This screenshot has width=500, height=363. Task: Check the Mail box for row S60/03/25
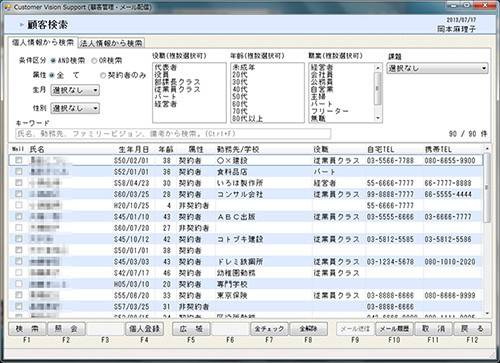(x=19, y=194)
